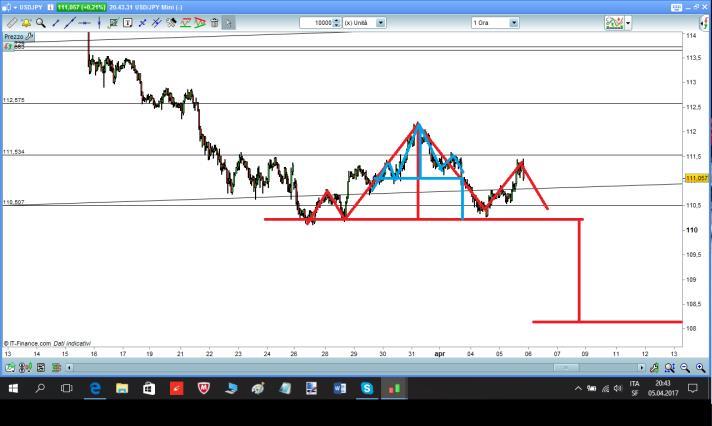Open Task View on the taskbar
Screen dimensions: 712x426
pyautogui.click(x=67, y=388)
